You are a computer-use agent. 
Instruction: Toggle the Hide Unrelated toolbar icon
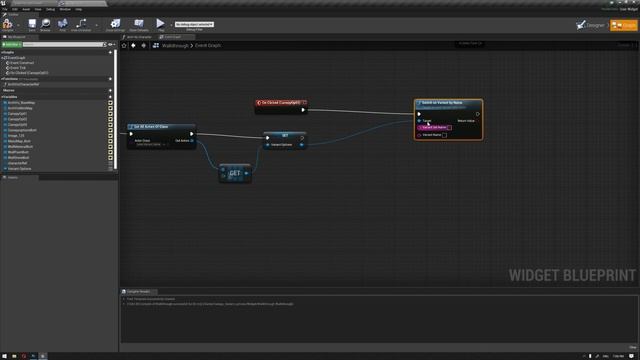[x=81, y=24]
